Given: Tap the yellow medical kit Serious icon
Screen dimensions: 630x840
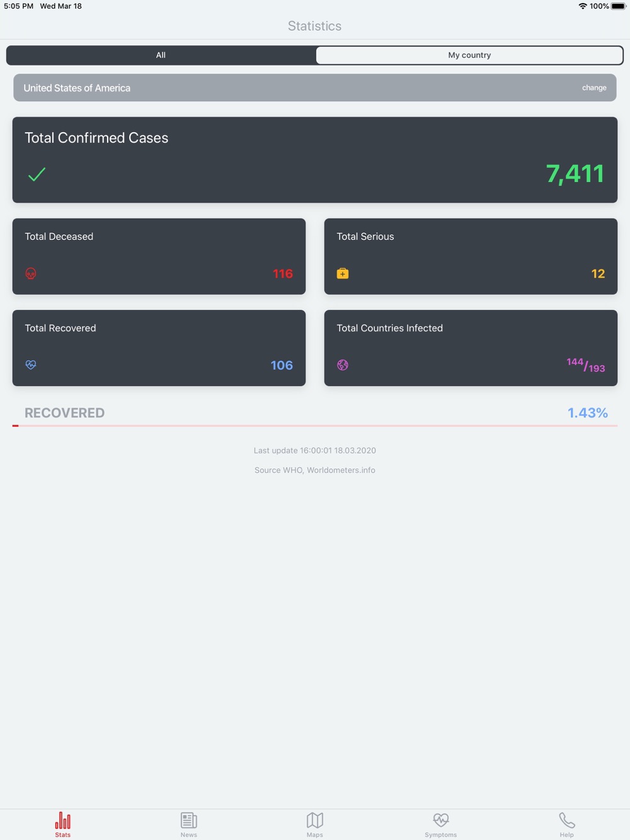Looking at the screenshot, I should 343,273.
